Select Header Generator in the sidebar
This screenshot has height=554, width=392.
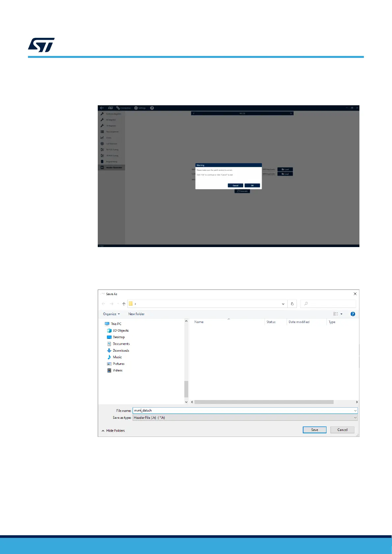coord(112,167)
